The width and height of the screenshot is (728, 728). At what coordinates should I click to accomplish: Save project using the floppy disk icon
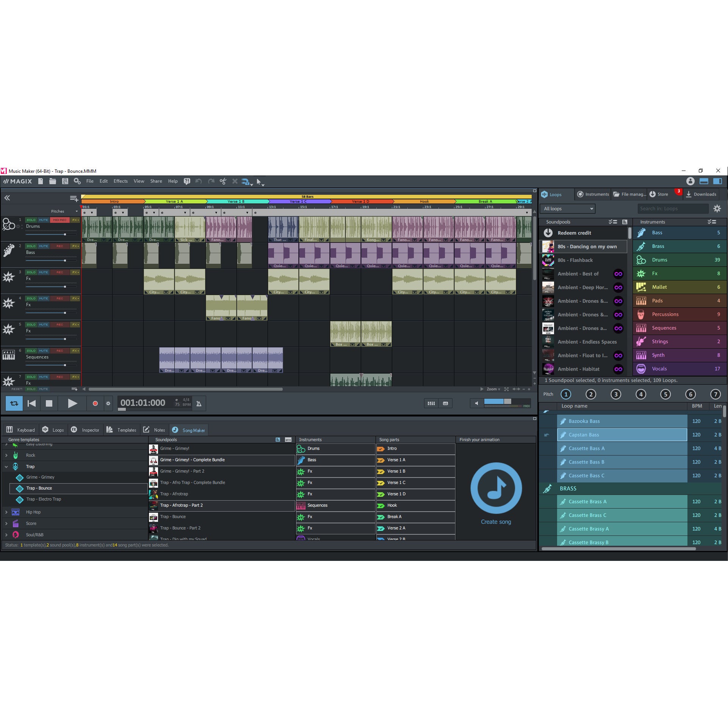(x=65, y=182)
